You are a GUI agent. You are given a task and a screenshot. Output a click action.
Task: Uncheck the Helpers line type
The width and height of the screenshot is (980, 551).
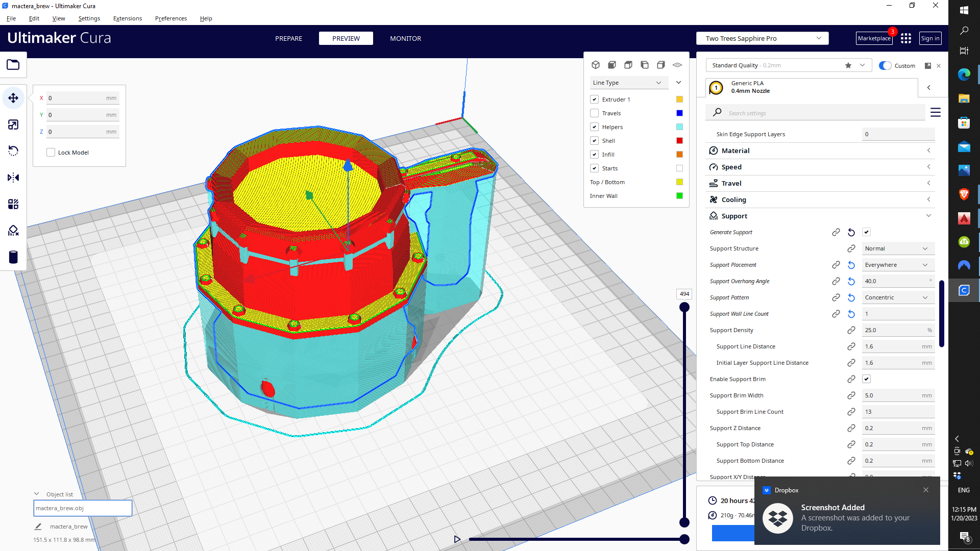pos(594,127)
